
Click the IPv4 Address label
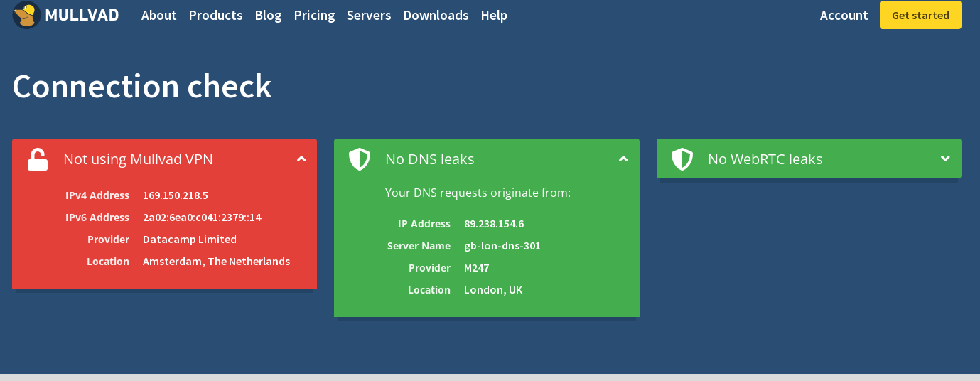[97, 195]
